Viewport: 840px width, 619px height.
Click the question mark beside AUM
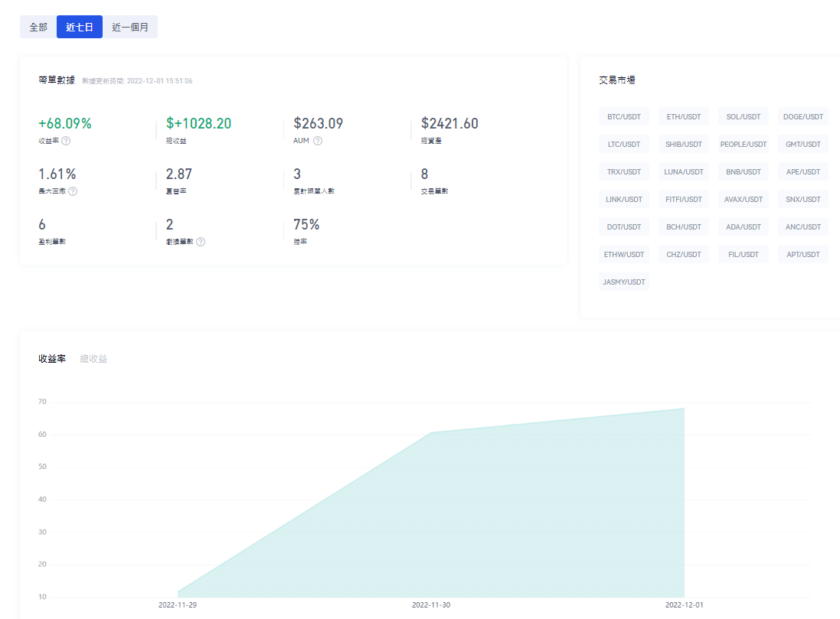point(318,141)
